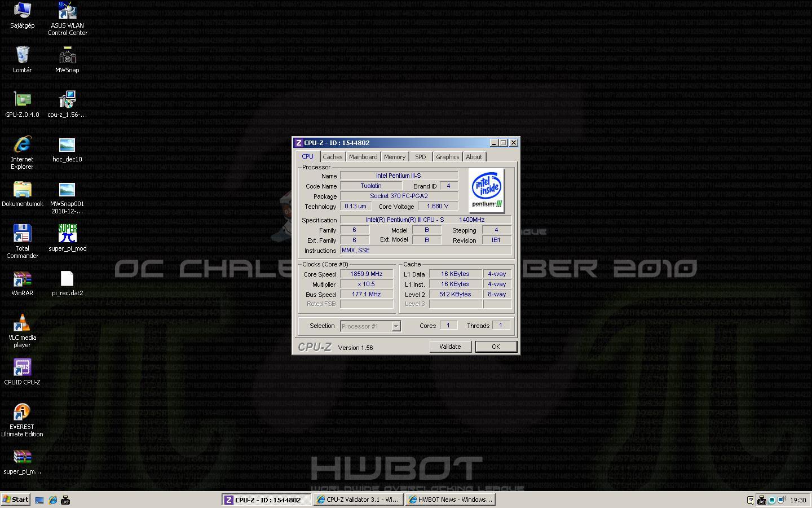This screenshot has width=812, height=508.
Task: Open the Mainboard tab
Action: point(363,157)
